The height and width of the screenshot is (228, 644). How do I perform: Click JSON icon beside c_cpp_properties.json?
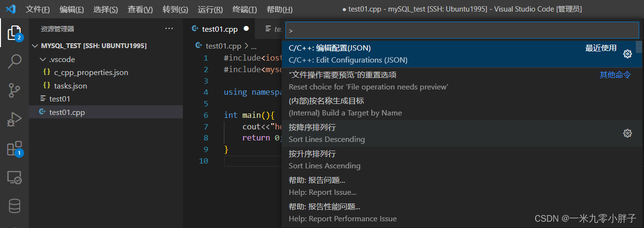click(x=47, y=72)
